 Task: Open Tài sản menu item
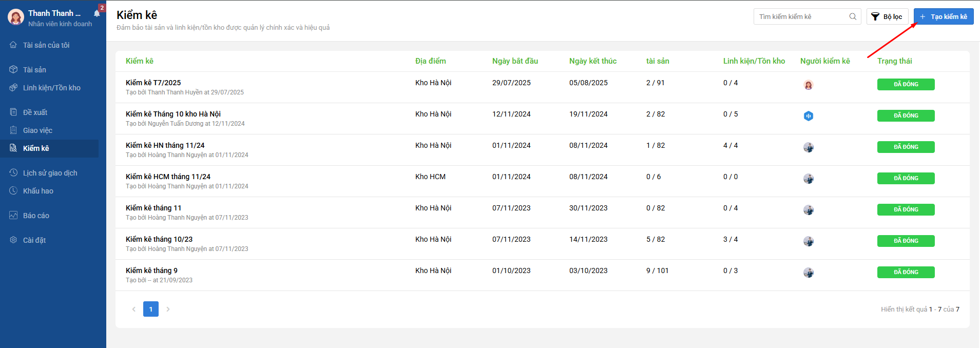tap(49, 69)
